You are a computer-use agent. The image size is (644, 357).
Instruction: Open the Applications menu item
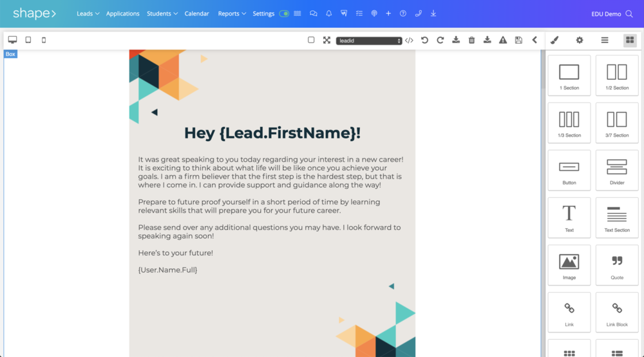click(x=123, y=14)
